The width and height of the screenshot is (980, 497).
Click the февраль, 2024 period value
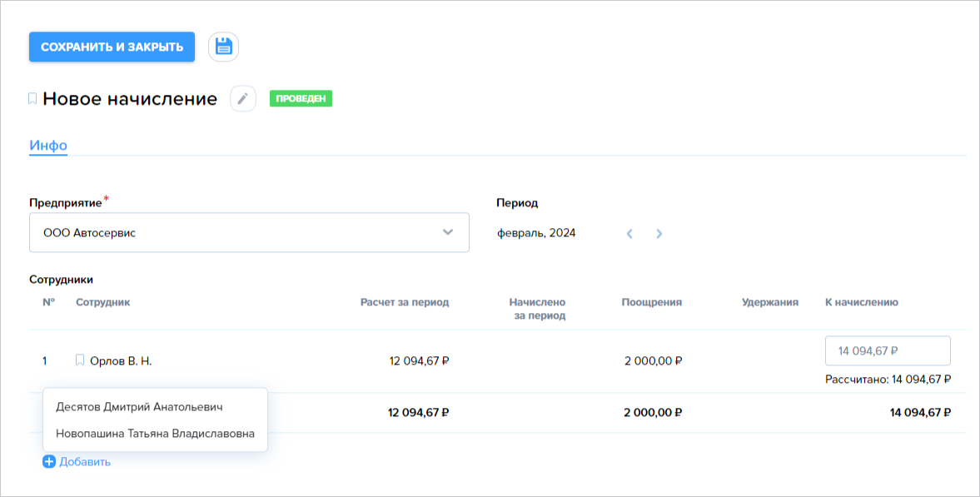point(536,233)
